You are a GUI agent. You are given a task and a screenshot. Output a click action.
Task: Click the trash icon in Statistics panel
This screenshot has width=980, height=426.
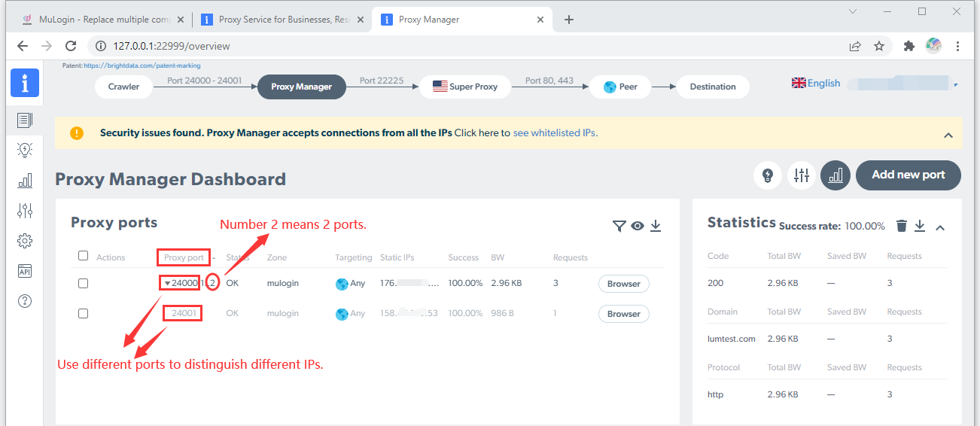coord(902,226)
